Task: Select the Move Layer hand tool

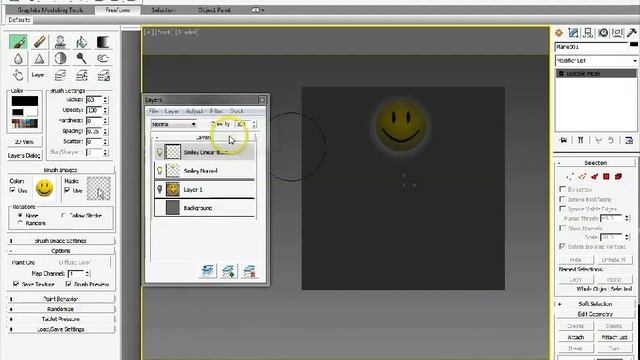Action: click(x=18, y=75)
